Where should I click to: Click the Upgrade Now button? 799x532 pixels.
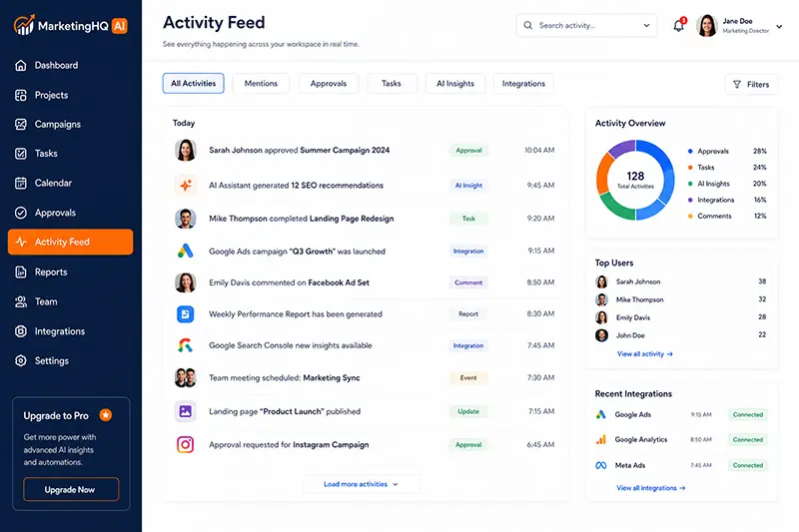tap(71, 490)
